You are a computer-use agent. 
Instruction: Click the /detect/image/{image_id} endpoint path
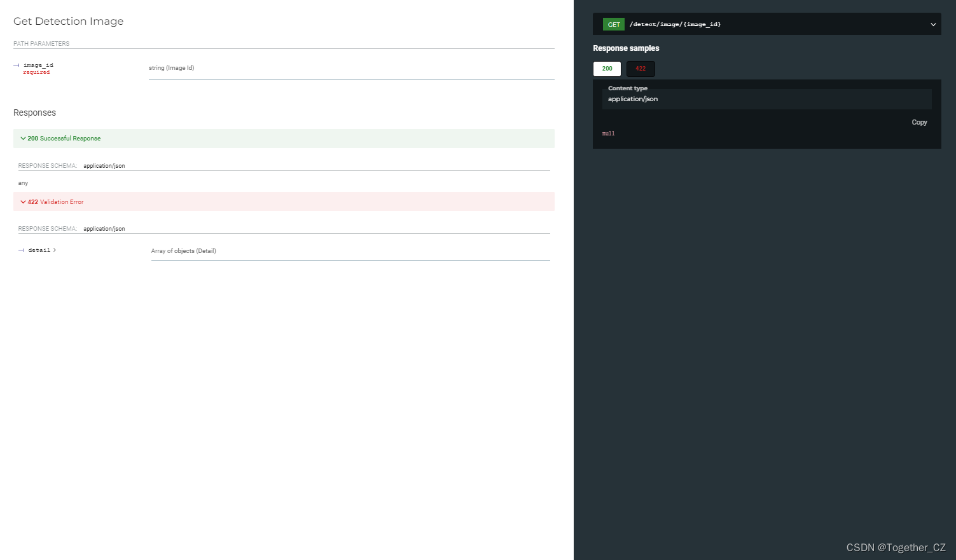[675, 24]
